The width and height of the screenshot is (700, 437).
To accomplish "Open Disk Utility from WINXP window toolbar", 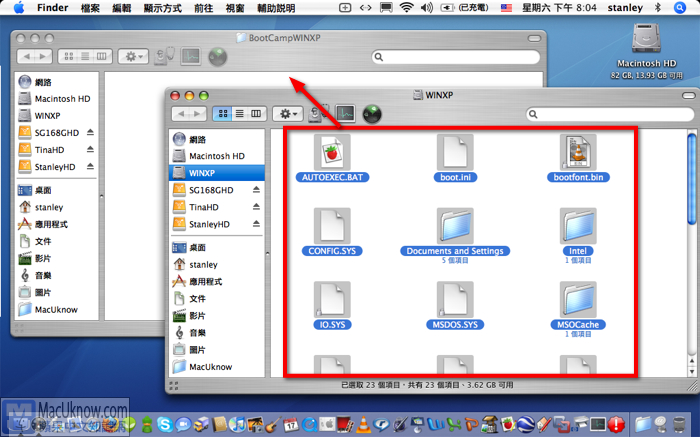I will tap(319, 114).
